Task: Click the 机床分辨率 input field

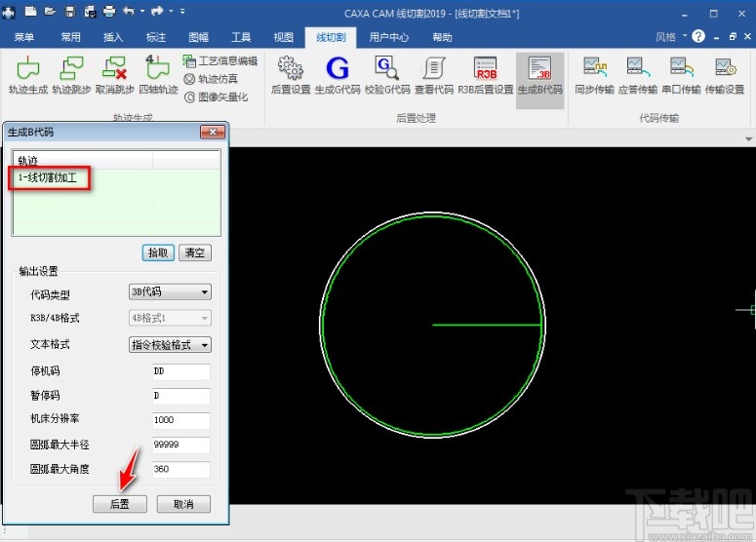Action: [x=180, y=420]
